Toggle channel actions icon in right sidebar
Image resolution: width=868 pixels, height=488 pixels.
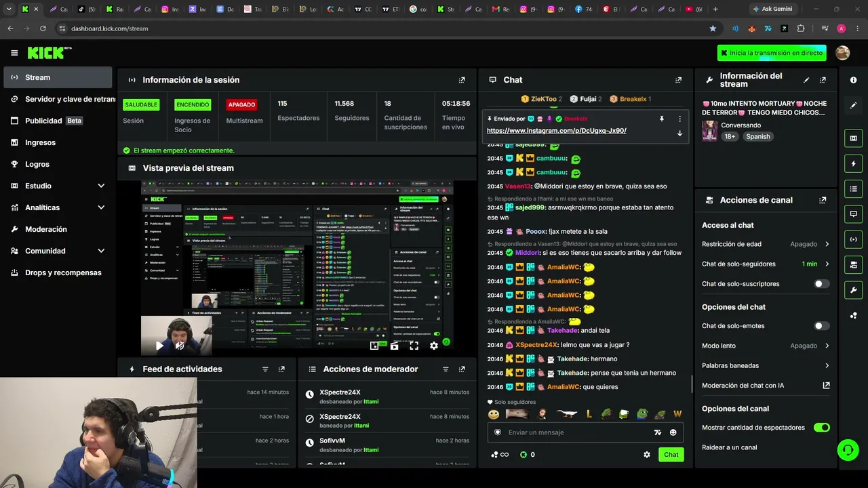(x=853, y=264)
